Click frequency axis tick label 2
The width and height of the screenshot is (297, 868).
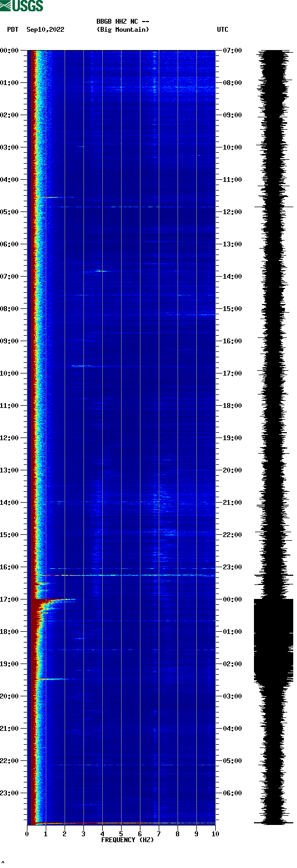(x=65, y=834)
